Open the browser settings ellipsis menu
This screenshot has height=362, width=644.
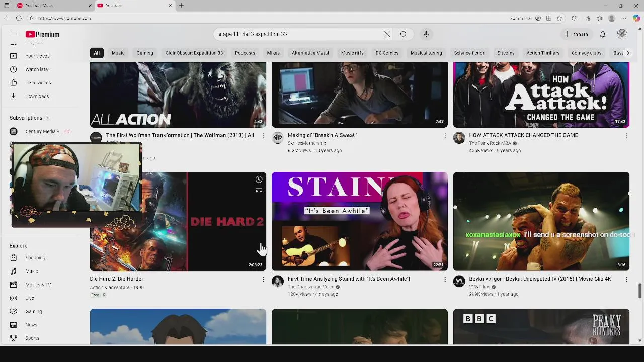[x=624, y=18]
